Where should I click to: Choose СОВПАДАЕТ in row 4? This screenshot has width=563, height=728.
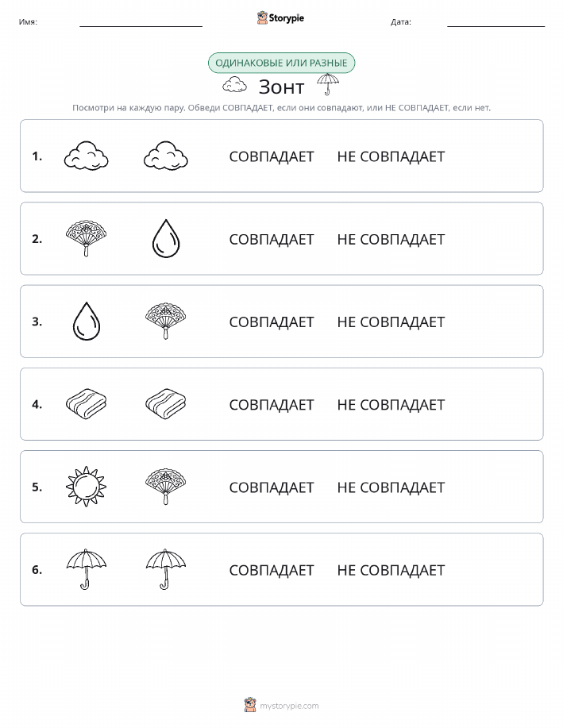(272, 404)
